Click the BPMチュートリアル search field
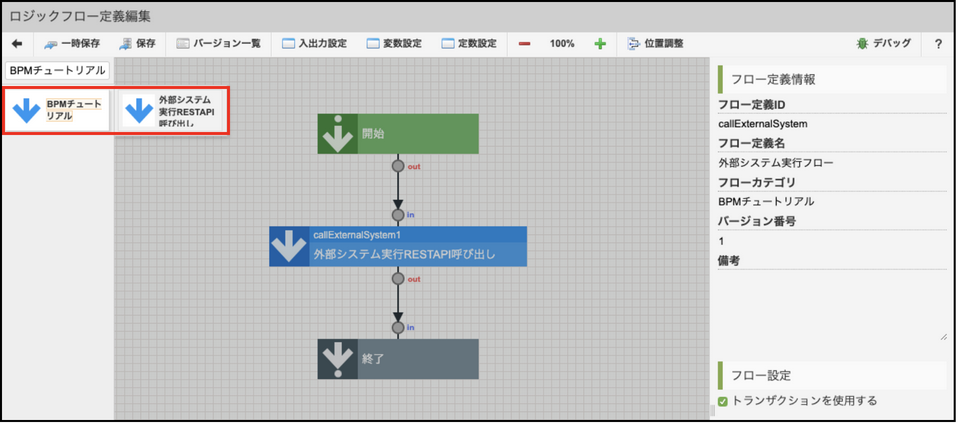 pyautogui.click(x=57, y=70)
